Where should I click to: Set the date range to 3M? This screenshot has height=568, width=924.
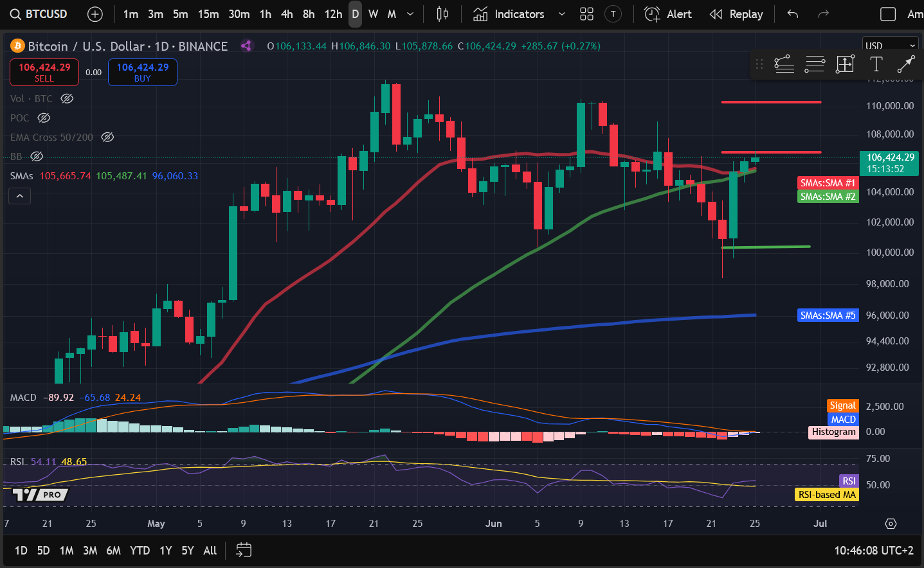[90, 551]
